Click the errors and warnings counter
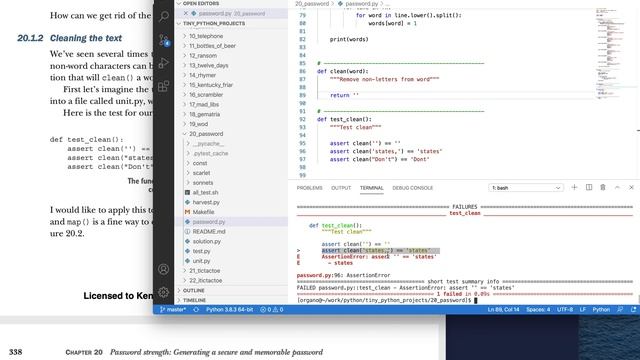This screenshot has height=360, width=640. point(272,310)
